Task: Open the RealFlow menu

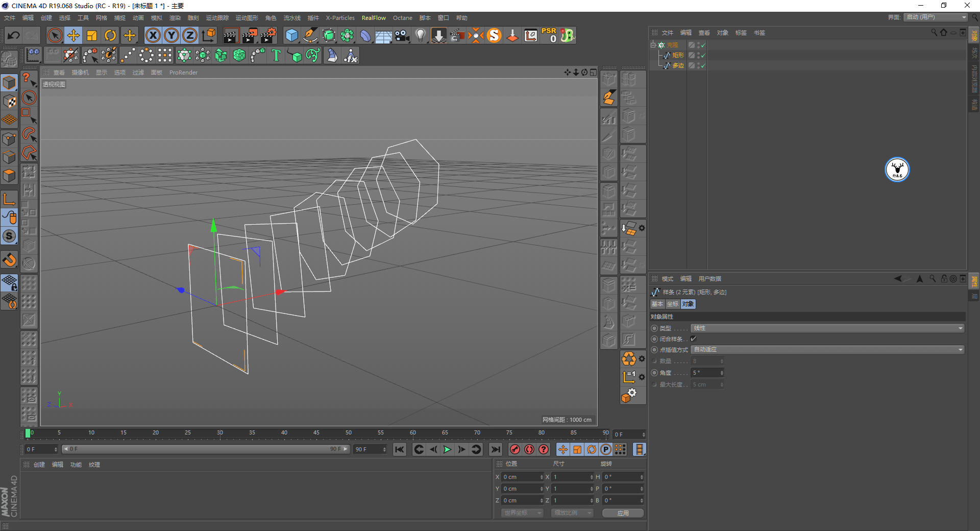Action: (374, 18)
